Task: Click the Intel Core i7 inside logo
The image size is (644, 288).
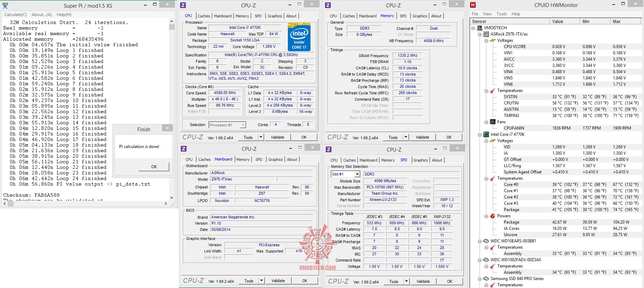Action: pyautogui.click(x=299, y=37)
